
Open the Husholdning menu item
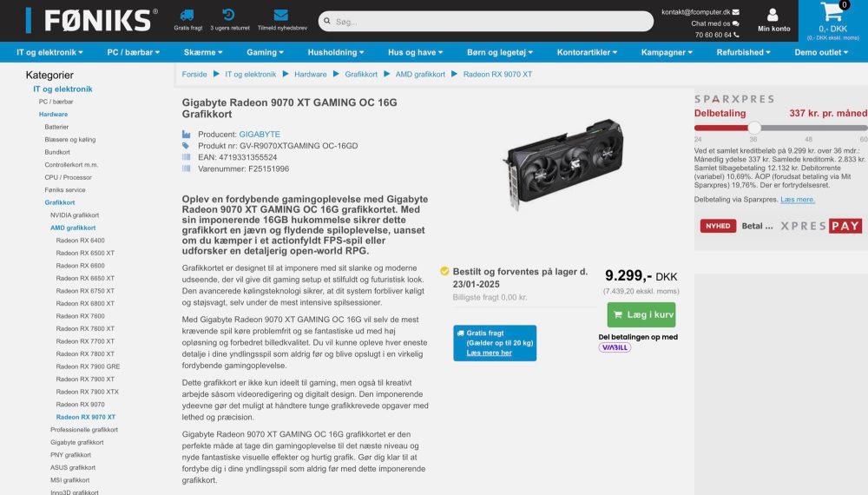tap(335, 52)
